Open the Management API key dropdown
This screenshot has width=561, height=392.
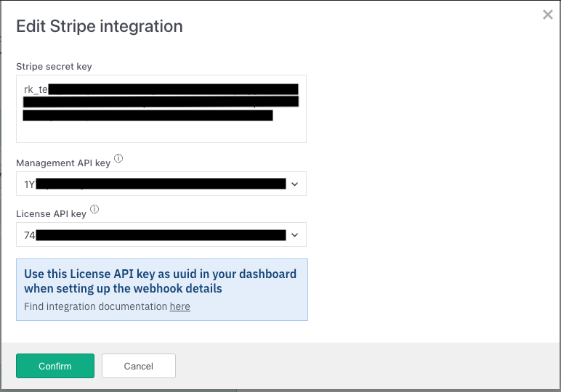(161, 184)
